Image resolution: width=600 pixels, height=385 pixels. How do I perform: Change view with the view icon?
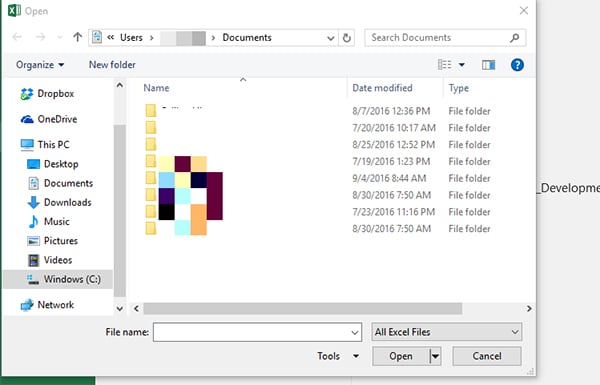pyautogui.click(x=445, y=65)
